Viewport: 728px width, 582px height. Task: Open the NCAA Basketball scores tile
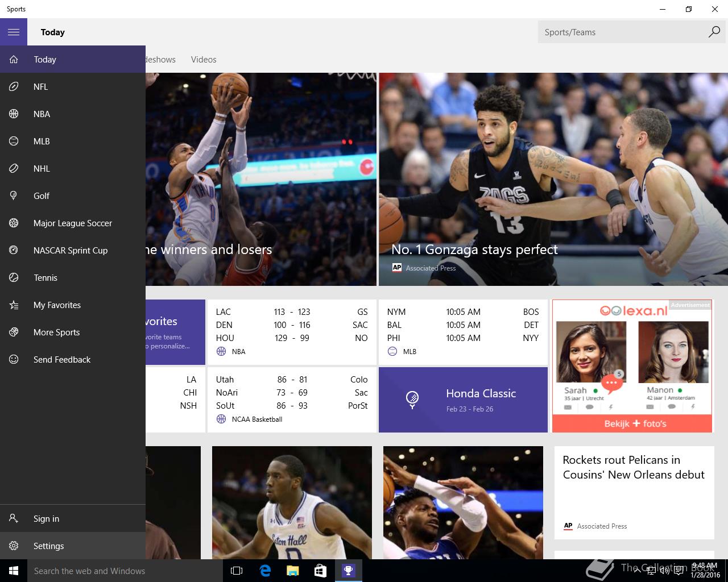click(292, 400)
